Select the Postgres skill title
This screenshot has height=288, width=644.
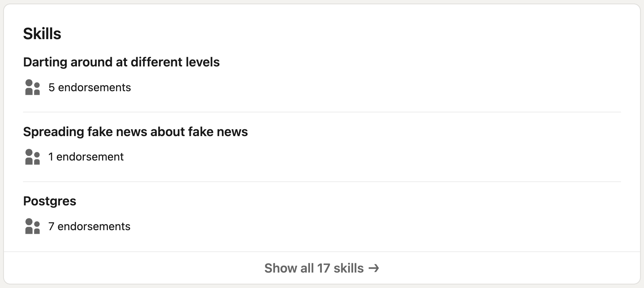50,201
